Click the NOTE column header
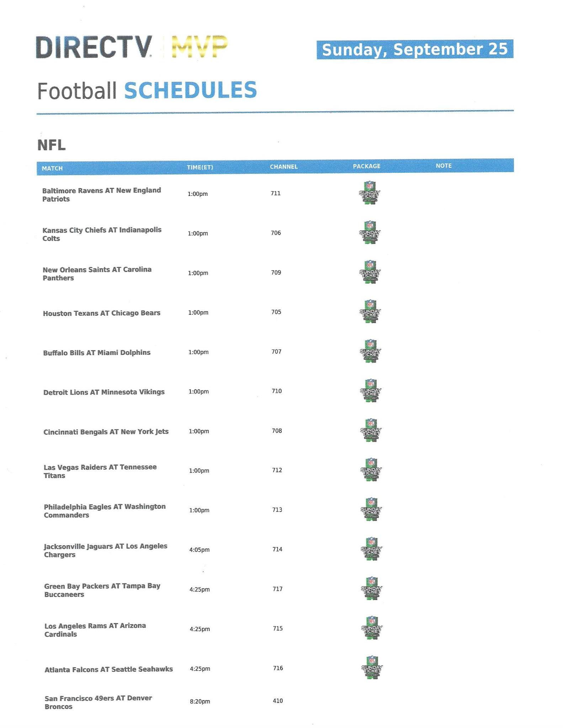Image resolution: width=563 pixels, height=728 pixels. click(444, 166)
